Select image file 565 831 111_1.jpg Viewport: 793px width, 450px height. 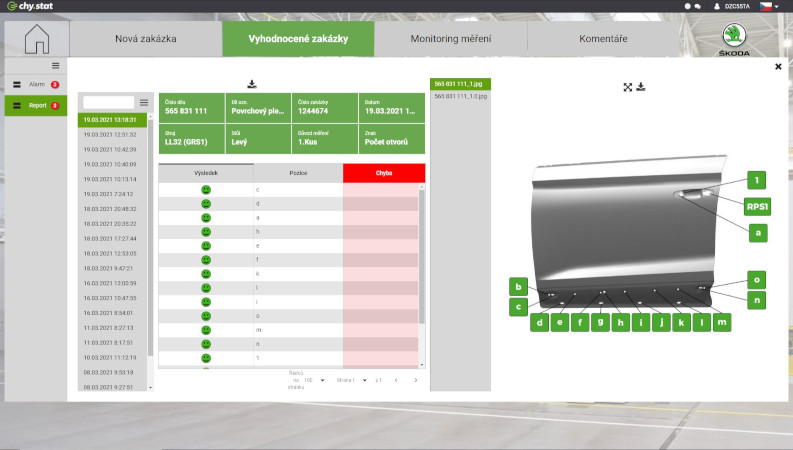(x=460, y=84)
